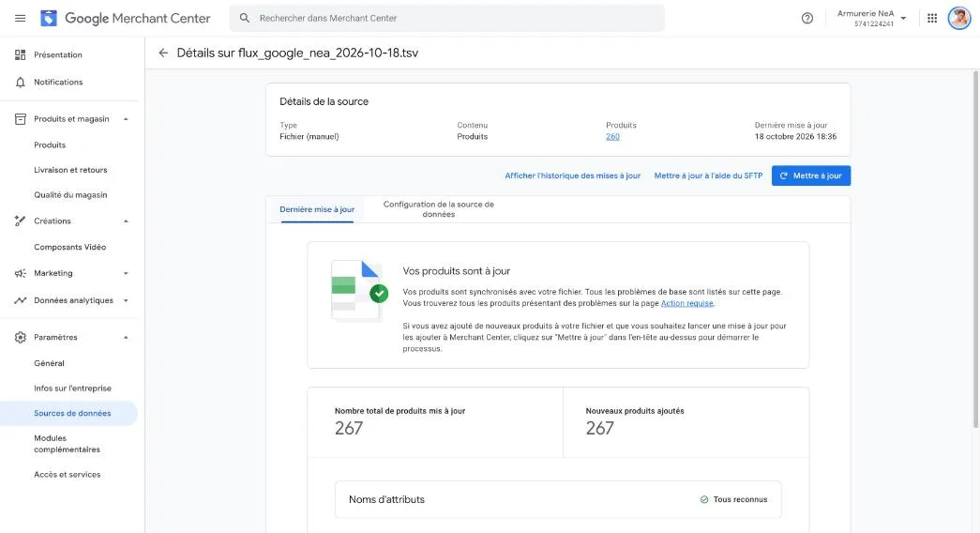Screen dimensions: 980x533
Task: Click the 18 octobre 2026 18:36 date
Action: click(x=795, y=136)
